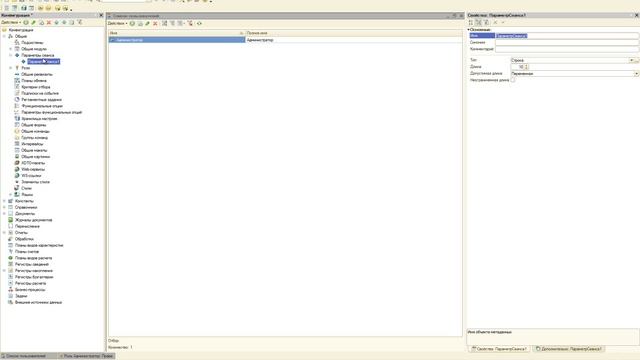Expand the Константы branch
The height and width of the screenshot is (360, 640).
pyautogui.click(x=4, y=201)
